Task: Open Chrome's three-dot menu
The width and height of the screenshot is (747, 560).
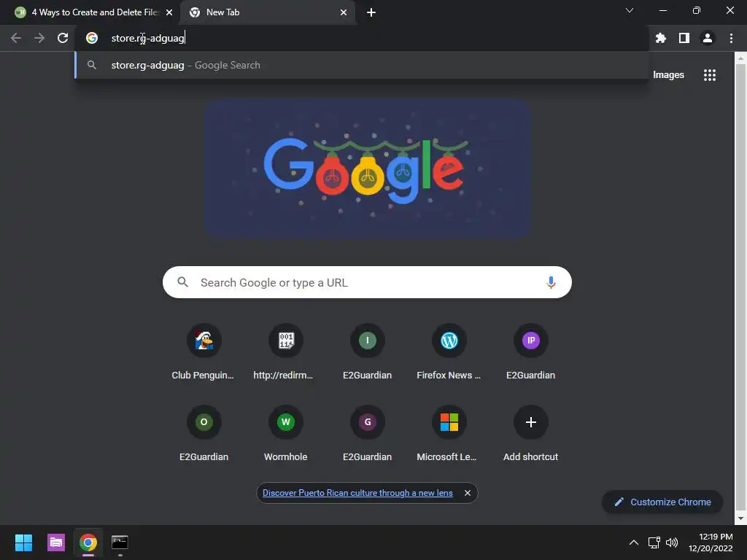Action: 731,38
